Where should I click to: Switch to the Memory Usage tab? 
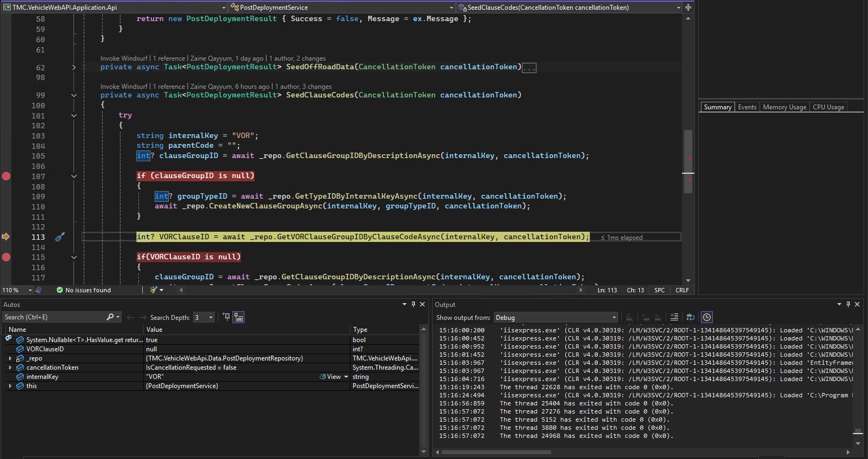coord(784,107)
